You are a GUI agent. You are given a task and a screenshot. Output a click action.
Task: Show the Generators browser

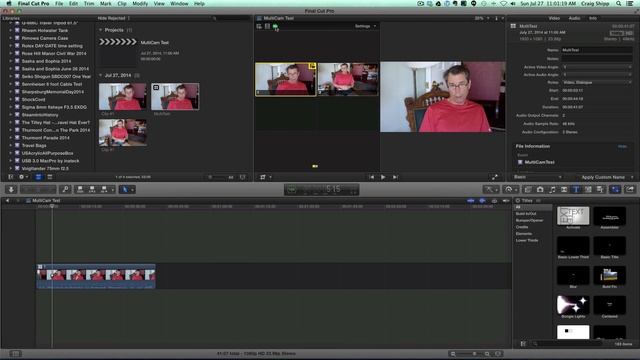tap(588, 189)
